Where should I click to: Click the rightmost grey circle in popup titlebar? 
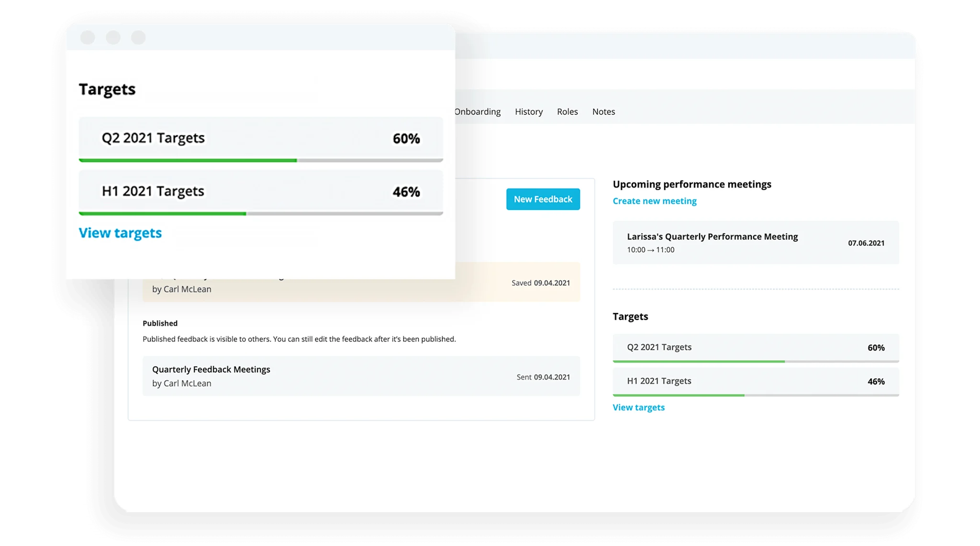[x=138, y=37]
